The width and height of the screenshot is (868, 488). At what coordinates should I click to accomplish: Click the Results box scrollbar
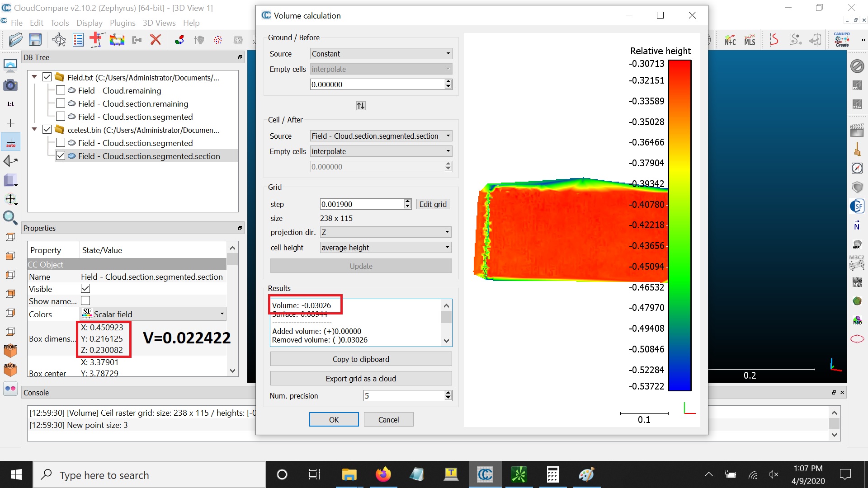446,323
